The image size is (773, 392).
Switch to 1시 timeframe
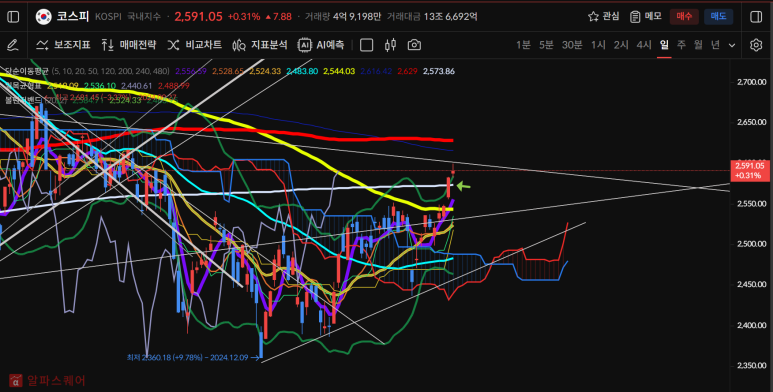point(598,45)
